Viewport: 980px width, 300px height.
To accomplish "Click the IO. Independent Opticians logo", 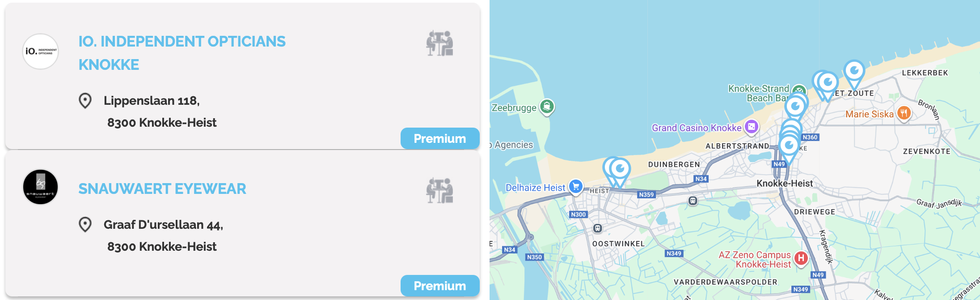I will pyautogui.click(x=41, y=51).
